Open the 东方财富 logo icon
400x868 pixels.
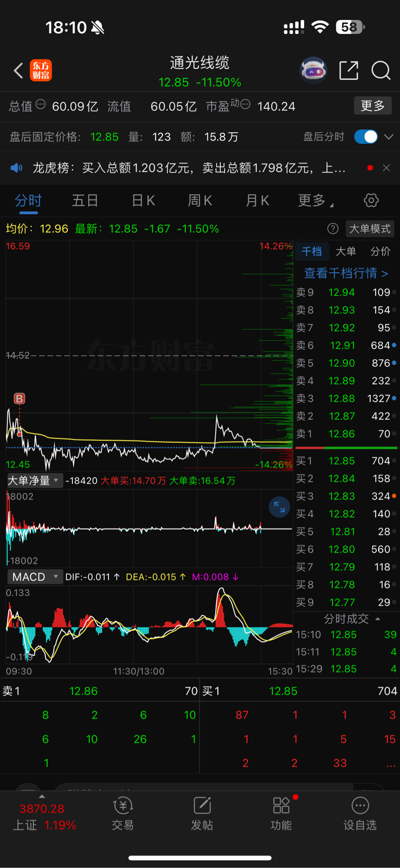[41, 70]
